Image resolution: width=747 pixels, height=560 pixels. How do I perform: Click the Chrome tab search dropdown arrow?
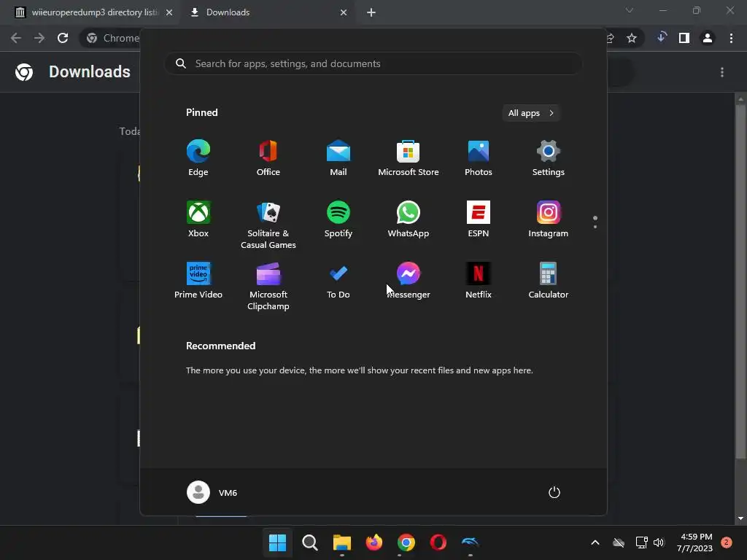630,10
